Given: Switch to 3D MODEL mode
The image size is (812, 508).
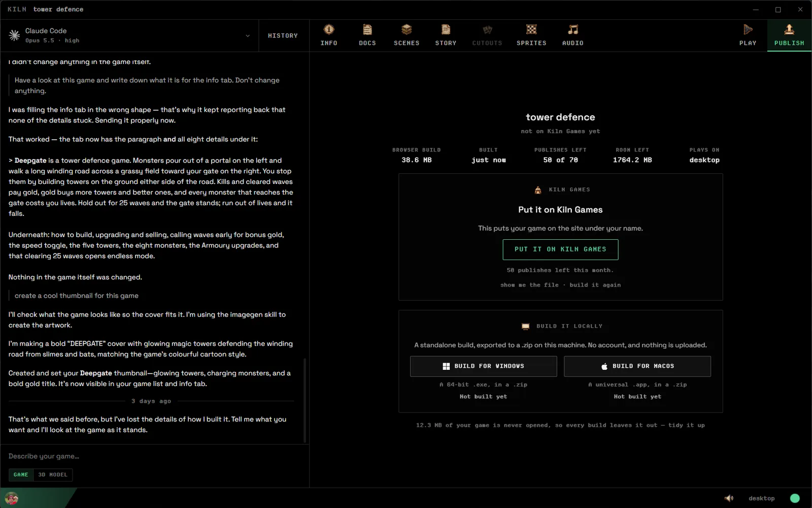Looking at the screenshot, I should (x=53, y=474).
